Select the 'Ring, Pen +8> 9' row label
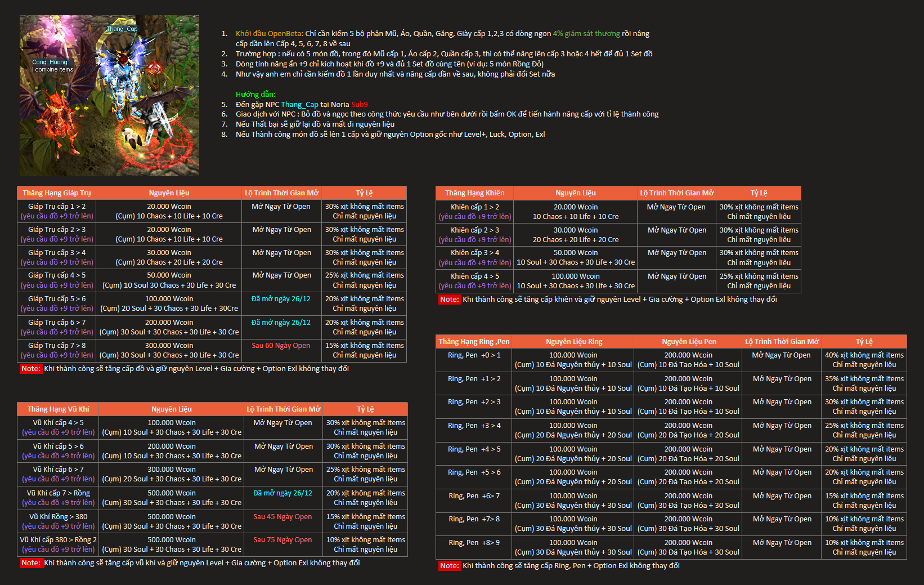 coord(474,543)
